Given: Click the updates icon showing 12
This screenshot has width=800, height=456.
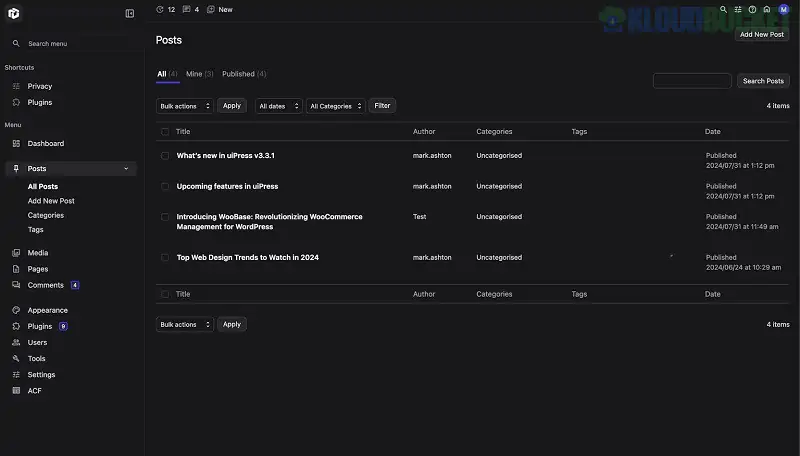Looking at the screenshot, I should tap(166, 9).
